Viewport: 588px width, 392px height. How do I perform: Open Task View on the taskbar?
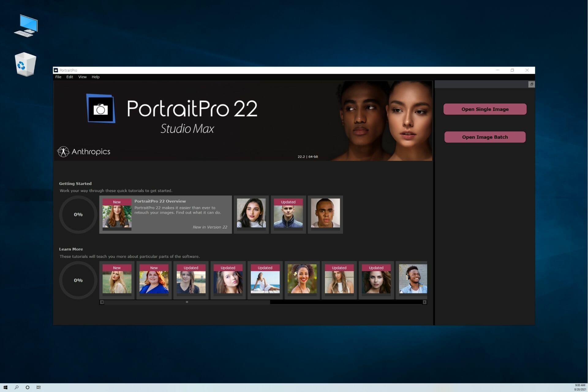[39, 387]
